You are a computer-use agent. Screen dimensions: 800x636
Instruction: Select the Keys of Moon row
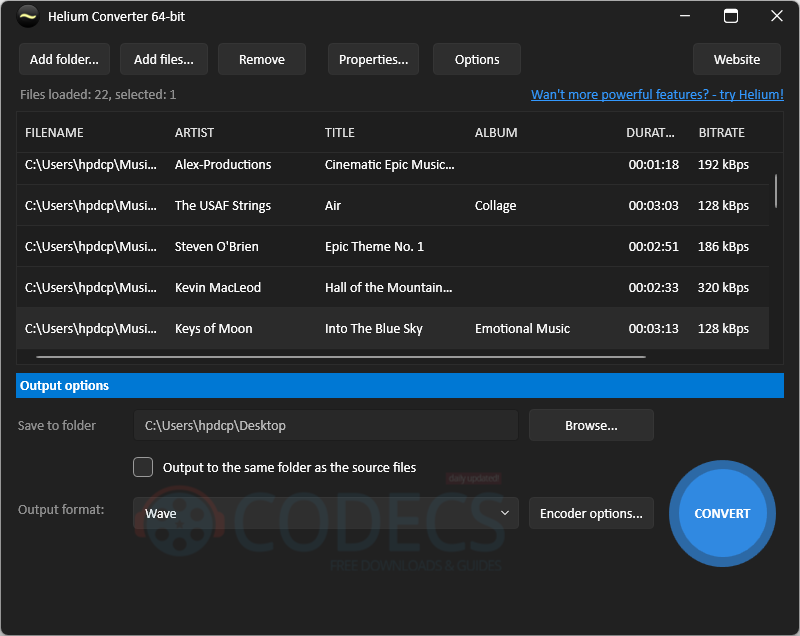[393, 328]
